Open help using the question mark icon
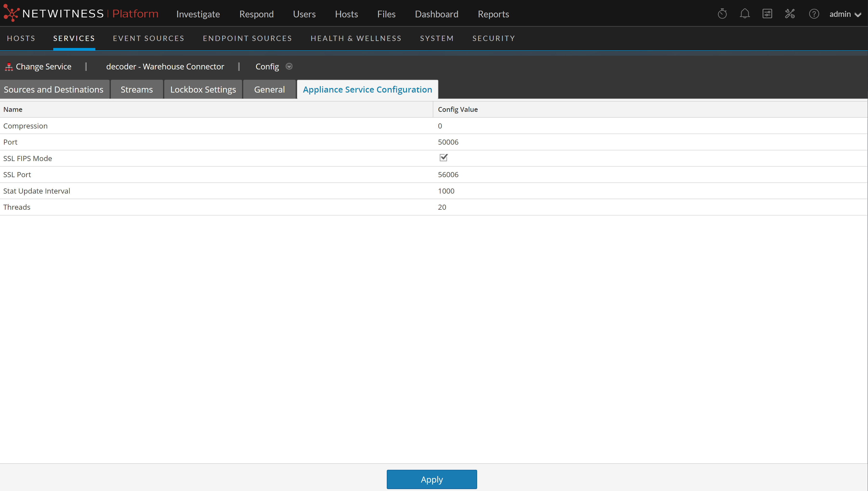This screenshot has width=868, height=491. point(814,14)
